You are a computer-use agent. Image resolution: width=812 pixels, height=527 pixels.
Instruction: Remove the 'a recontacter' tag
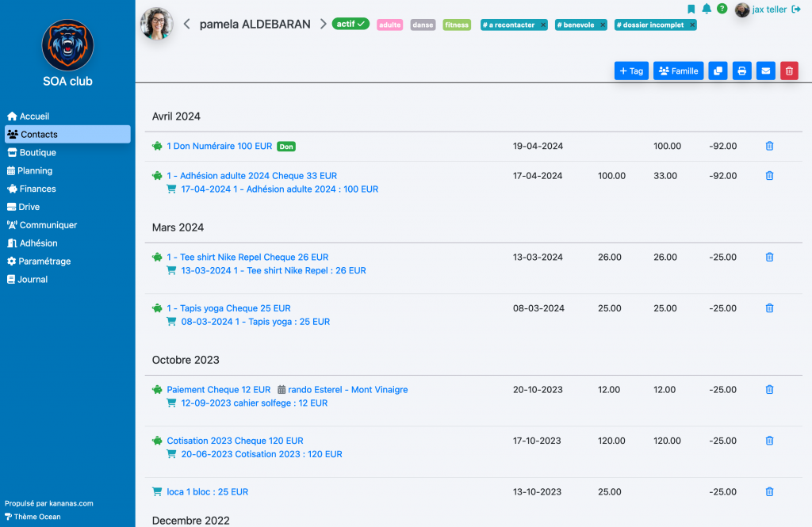[542, 25]
